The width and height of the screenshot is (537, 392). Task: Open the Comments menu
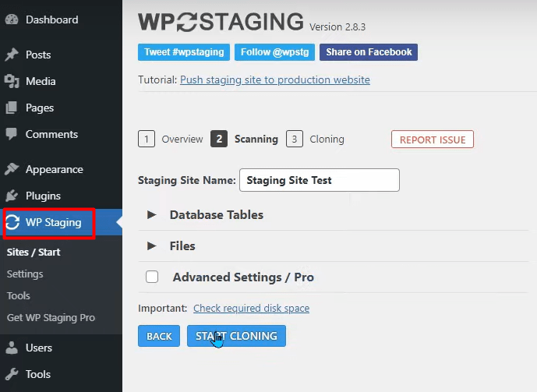pos(51,134)
